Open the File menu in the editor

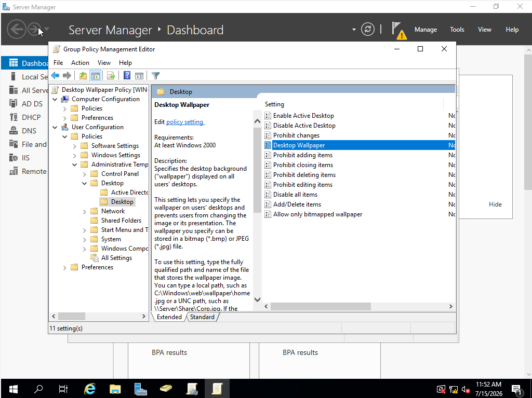click(58, 63)
